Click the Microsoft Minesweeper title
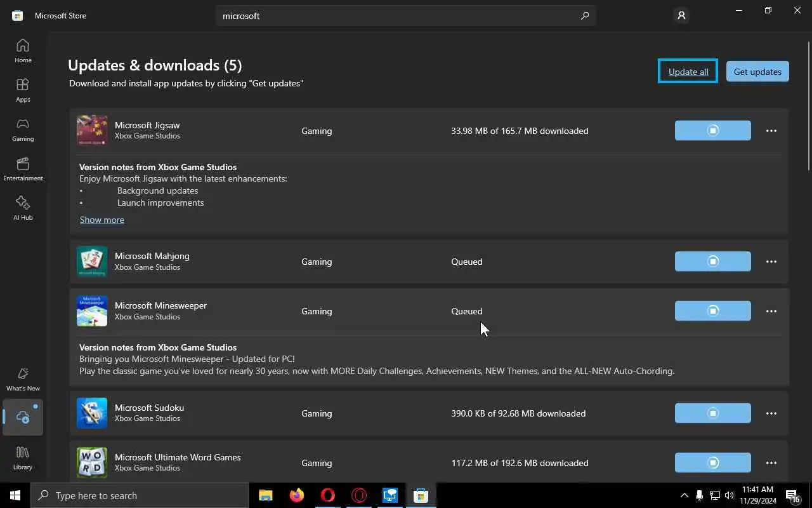The width and height of the screenshot is (812, 508). (160, 305)
